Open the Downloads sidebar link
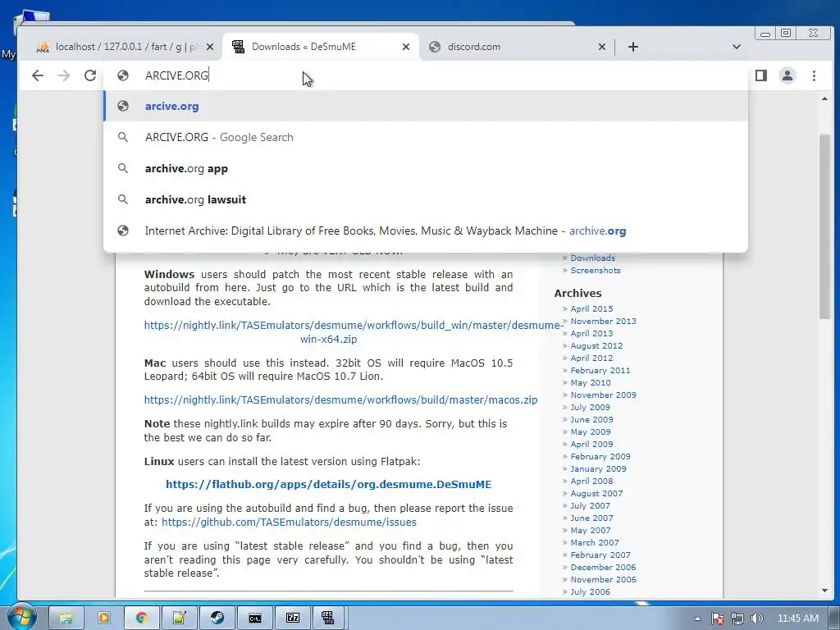 point(592,258)
